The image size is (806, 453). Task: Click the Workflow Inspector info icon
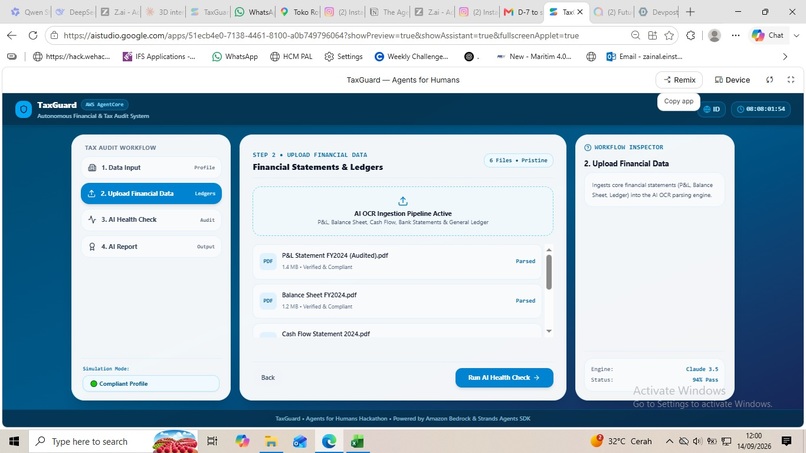588,148
